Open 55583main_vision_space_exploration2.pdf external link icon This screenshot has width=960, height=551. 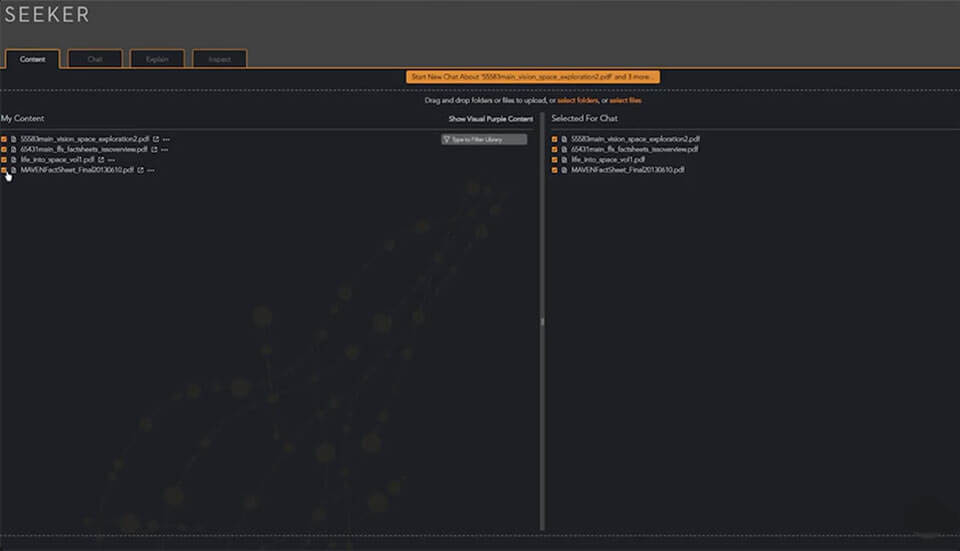point(155,139)
